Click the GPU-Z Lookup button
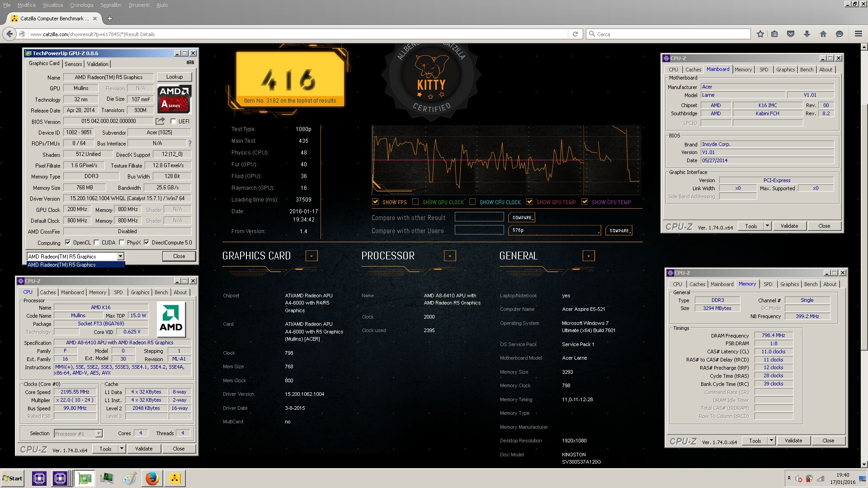868x488 pixels. [x=175, y=77]
